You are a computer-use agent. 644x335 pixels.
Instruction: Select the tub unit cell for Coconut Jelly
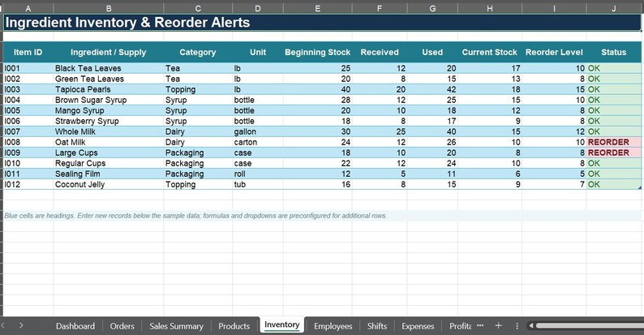point(258,184)
